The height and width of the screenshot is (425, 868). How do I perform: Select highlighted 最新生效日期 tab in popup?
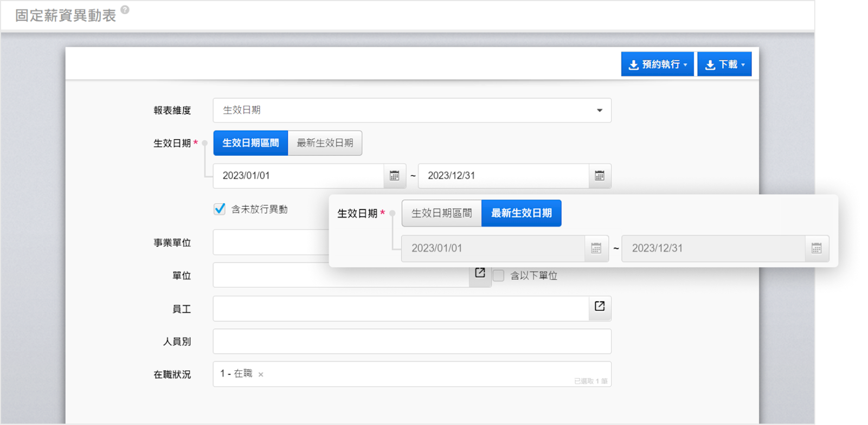[521, 214]
